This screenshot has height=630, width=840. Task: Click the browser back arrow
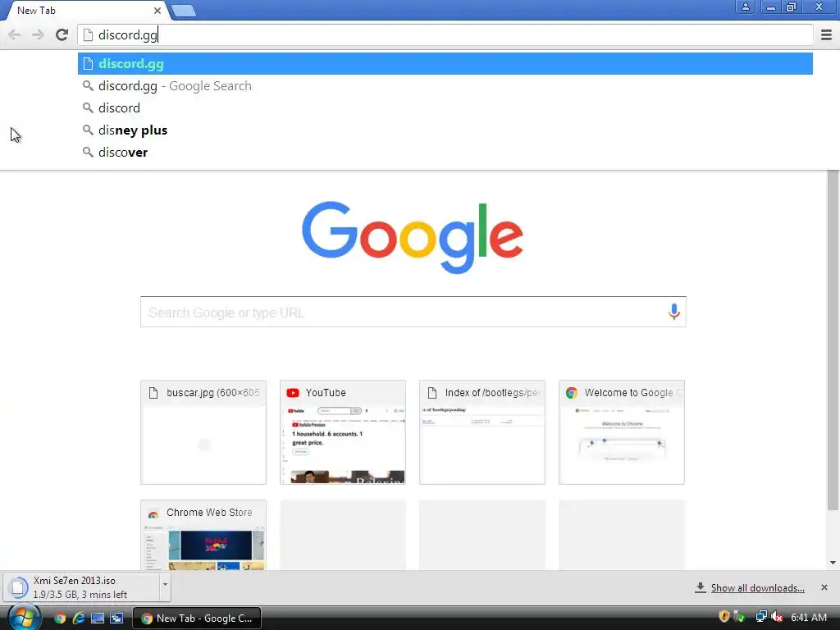click(15, 34)
